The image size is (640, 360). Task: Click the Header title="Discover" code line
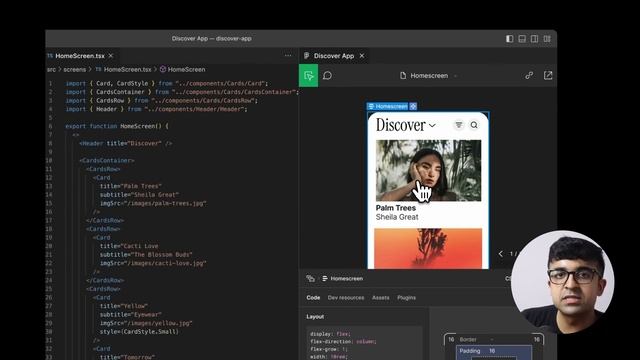point(126,143)
